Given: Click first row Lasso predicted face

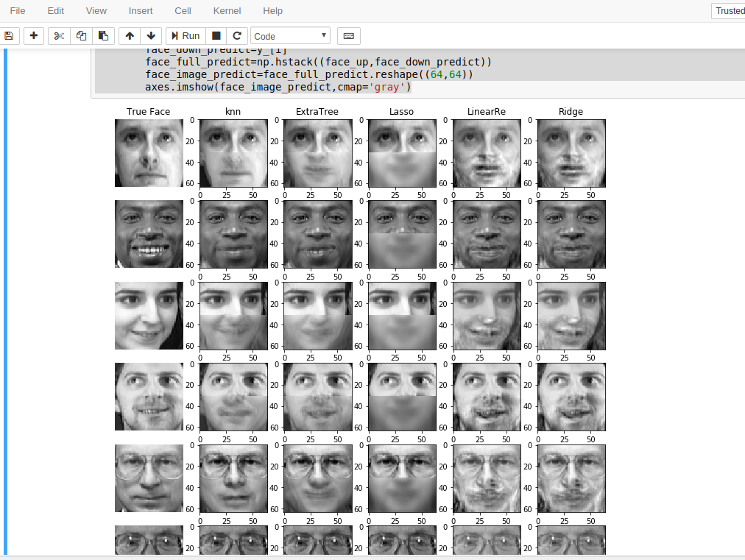Looking at the screenshot, I should [402, 153].
